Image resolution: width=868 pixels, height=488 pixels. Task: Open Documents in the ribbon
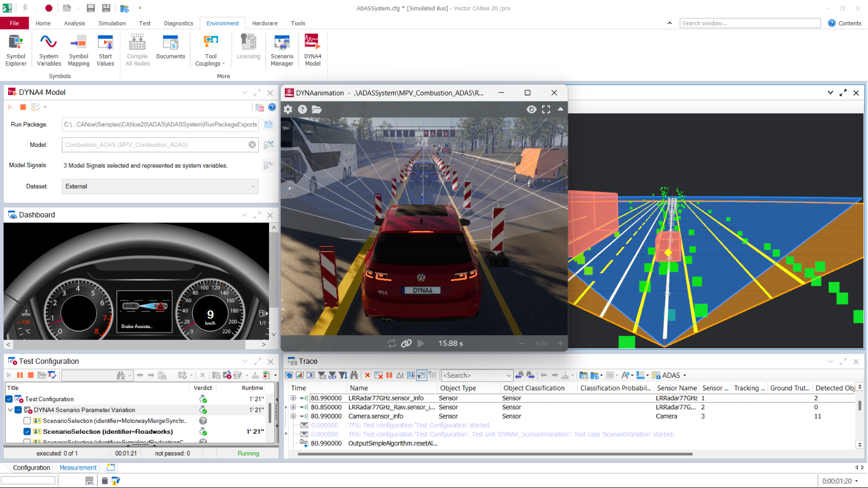point(170,47)
